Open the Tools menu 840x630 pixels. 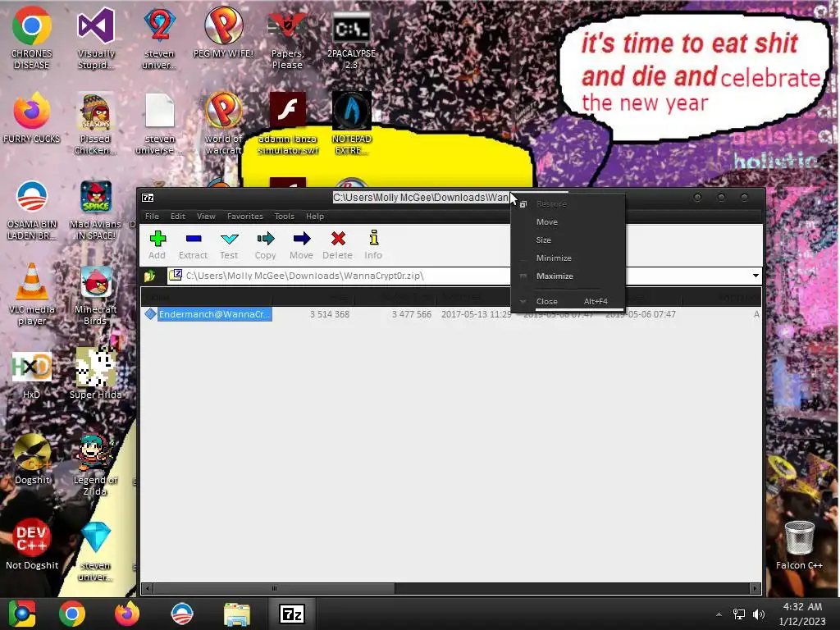click(x=285, y=217)
